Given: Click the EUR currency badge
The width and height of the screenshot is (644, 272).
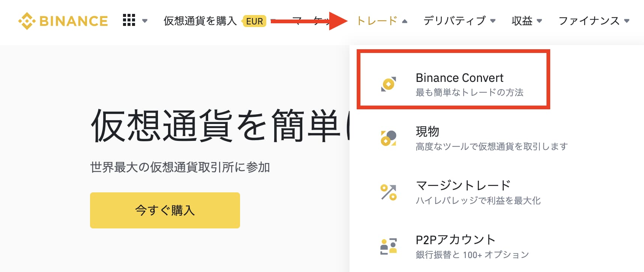Looking at the screenshot, I should 254,22.
